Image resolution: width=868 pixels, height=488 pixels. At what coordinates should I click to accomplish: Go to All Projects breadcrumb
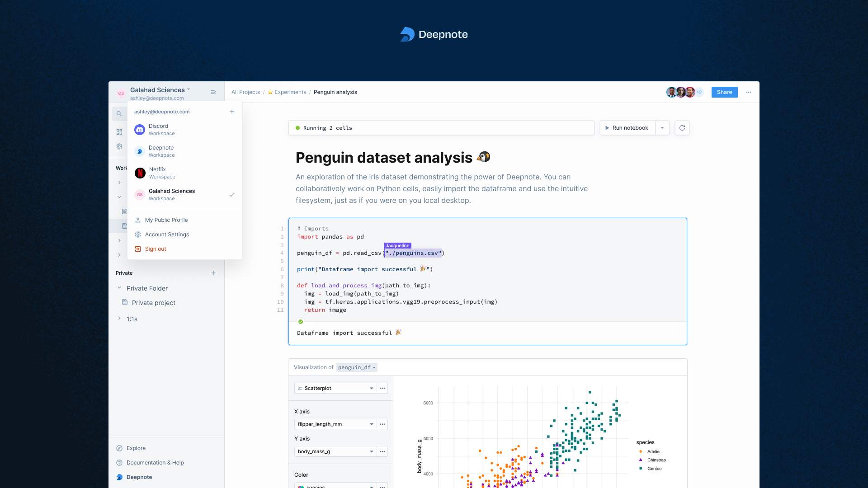point(245,92)
